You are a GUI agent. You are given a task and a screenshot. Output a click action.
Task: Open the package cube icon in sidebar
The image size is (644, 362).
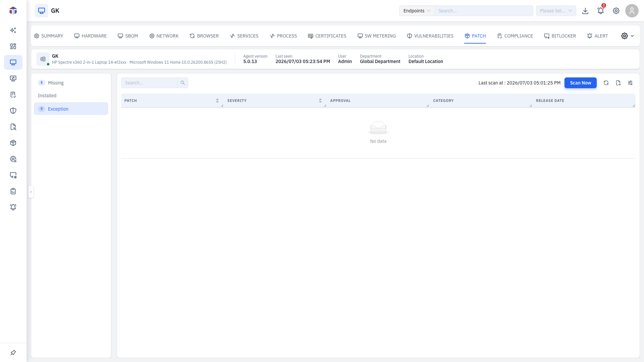(x=13, y=143)
